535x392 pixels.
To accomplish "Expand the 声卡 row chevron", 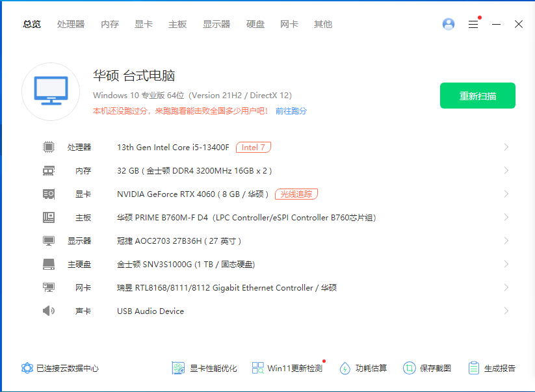I will pos(506,311).
